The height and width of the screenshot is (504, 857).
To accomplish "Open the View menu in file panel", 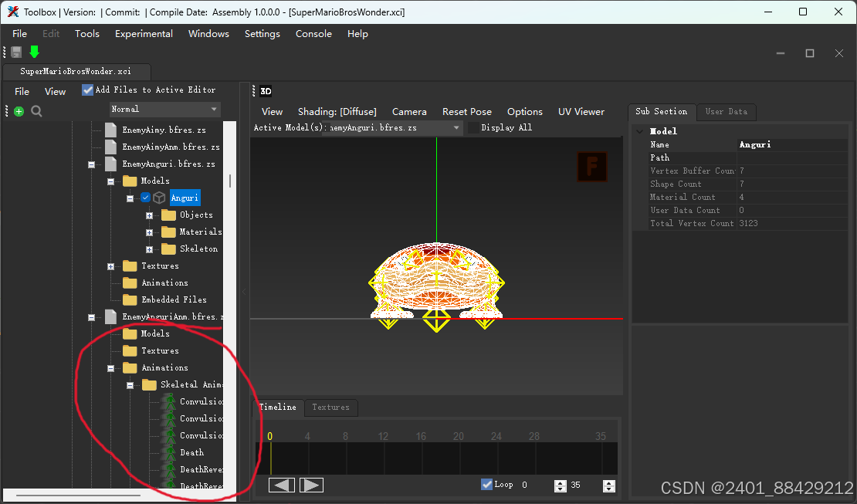I will 55,92.
